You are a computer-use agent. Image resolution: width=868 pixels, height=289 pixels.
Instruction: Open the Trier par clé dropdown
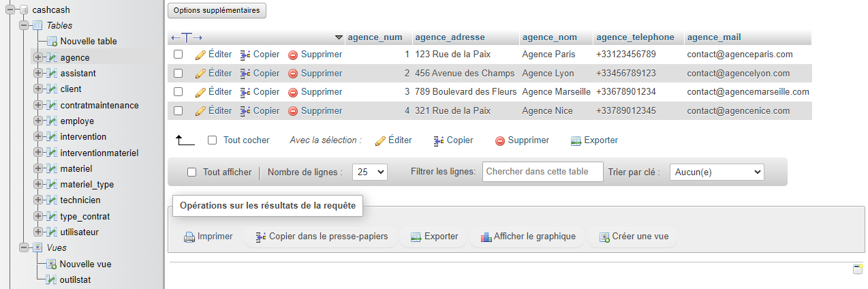[717, 172]
